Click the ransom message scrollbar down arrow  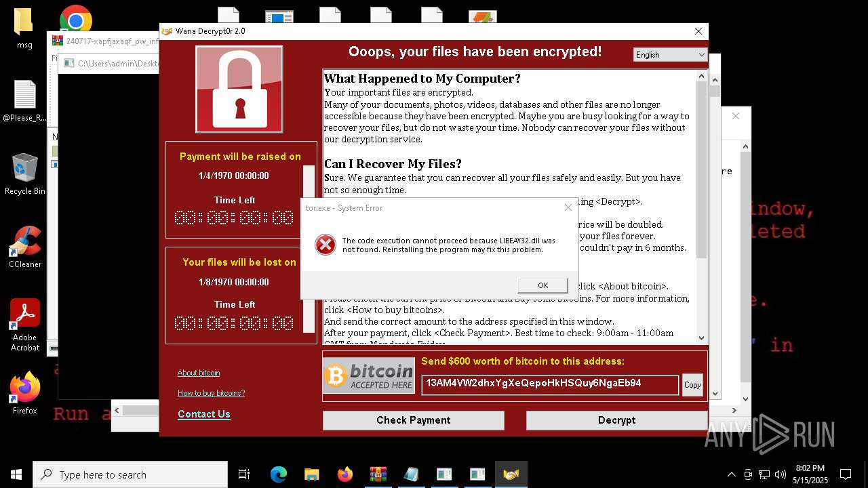pos(701,338)
